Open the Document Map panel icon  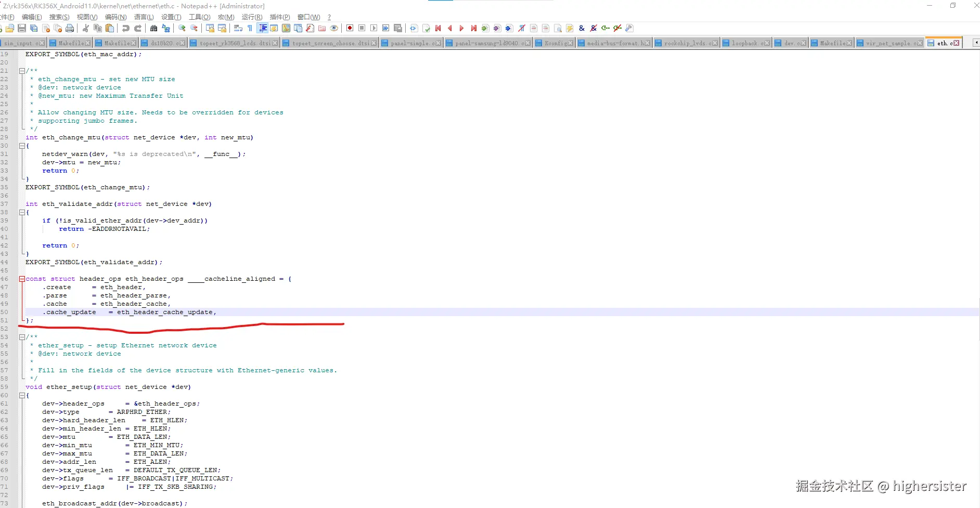pos(286,28)
